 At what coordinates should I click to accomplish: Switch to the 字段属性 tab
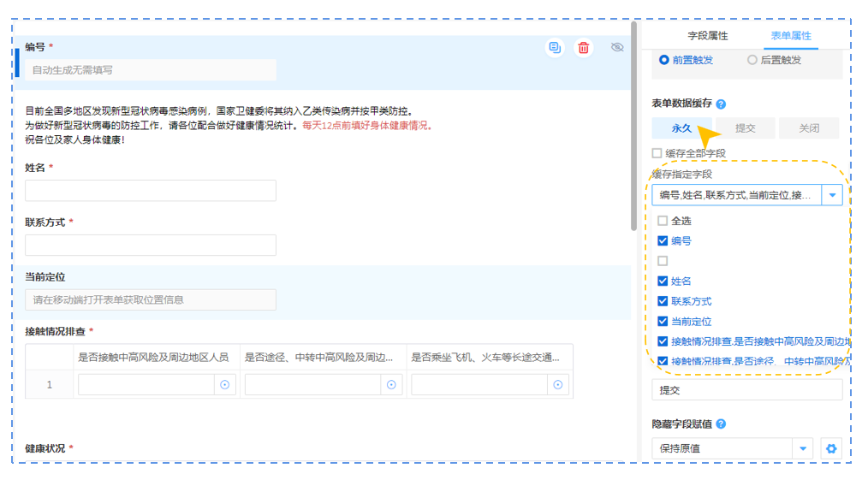tap(708, 36)
